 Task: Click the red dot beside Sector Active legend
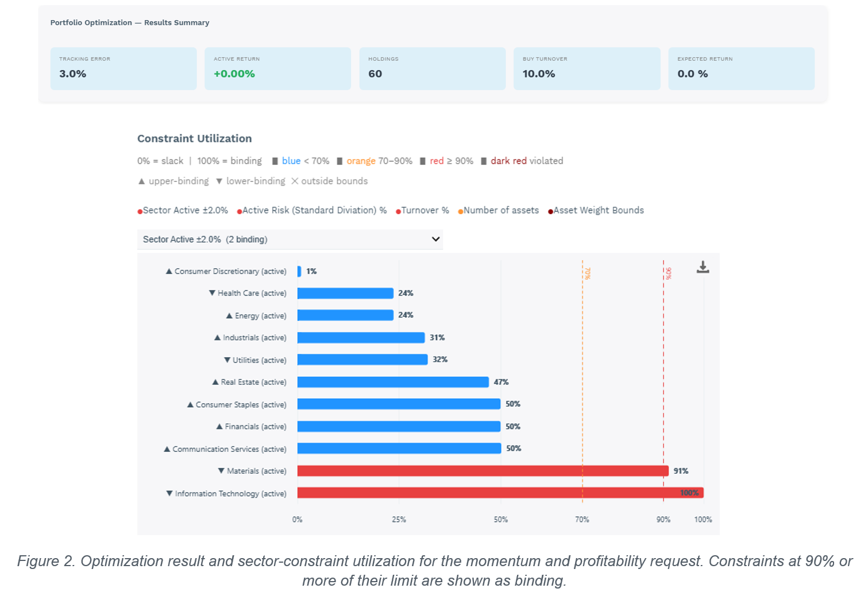(x=140, y=212)
